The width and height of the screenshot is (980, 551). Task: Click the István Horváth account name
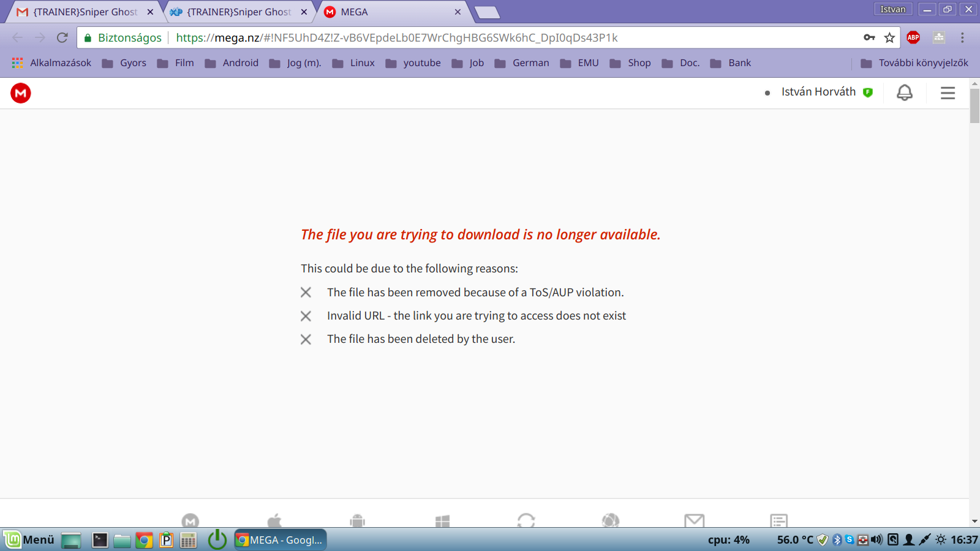[818, 92]
